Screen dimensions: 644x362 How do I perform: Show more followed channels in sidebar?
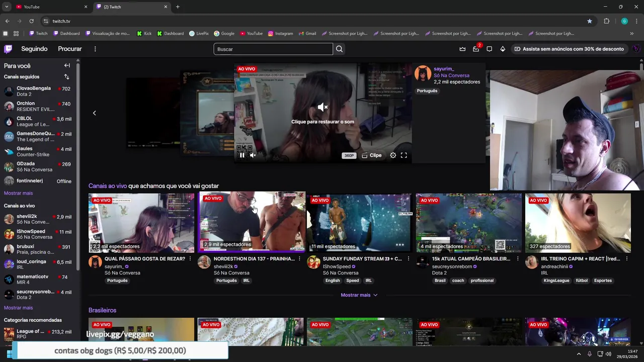pyautogui.click(x=18, y=193)
